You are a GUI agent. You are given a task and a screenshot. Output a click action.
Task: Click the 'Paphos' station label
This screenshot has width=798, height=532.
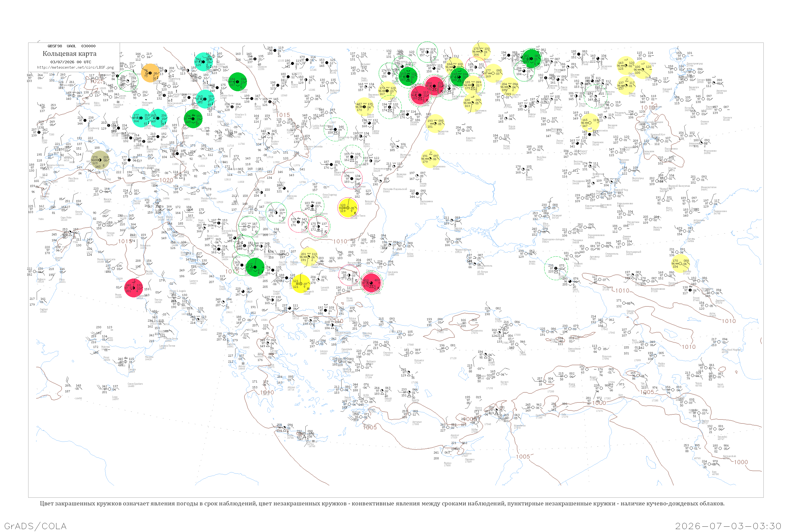pos(447,463)
